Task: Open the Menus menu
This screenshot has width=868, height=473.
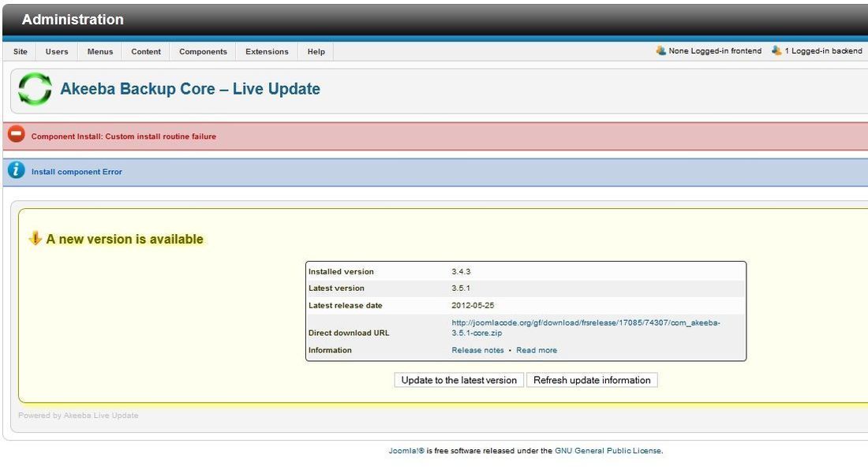Action: coord(100,51)
